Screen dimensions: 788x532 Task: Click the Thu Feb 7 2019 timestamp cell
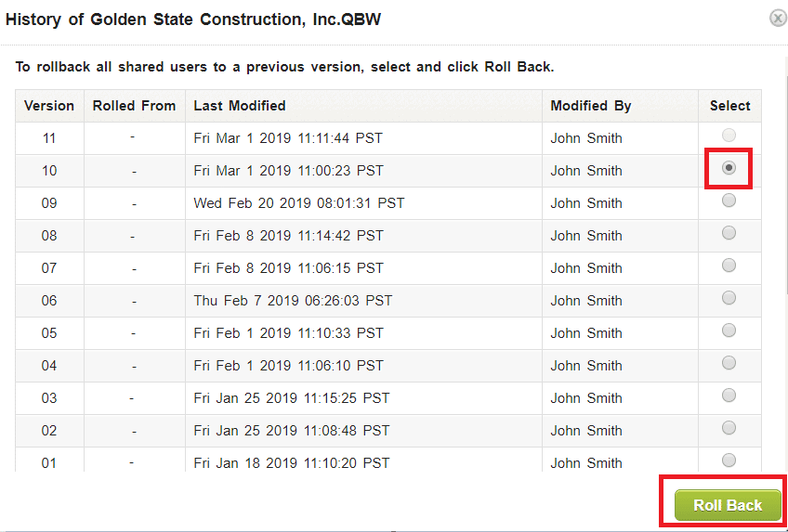click(x=293, y=301)
